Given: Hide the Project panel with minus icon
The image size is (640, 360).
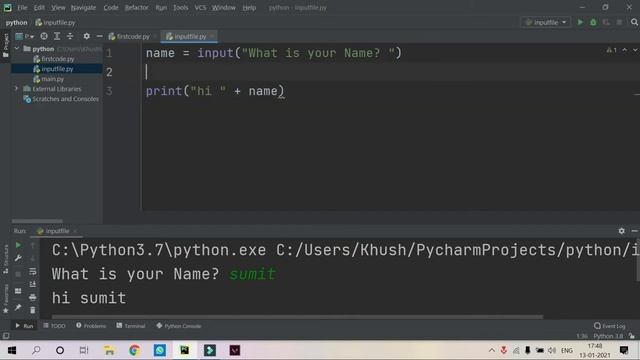Looking at the screenshot, I should (99, 36).
